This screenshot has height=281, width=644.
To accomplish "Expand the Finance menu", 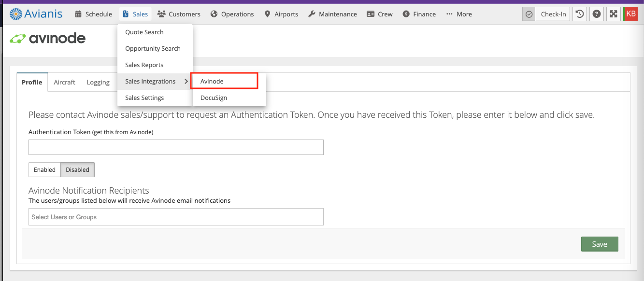I will (419, 14).
